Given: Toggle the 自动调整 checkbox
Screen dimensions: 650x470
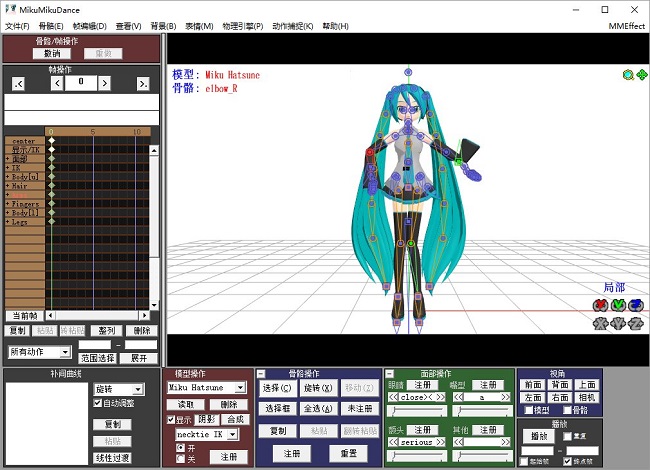Looking at the screenshot, I should (x=97, y=403).
